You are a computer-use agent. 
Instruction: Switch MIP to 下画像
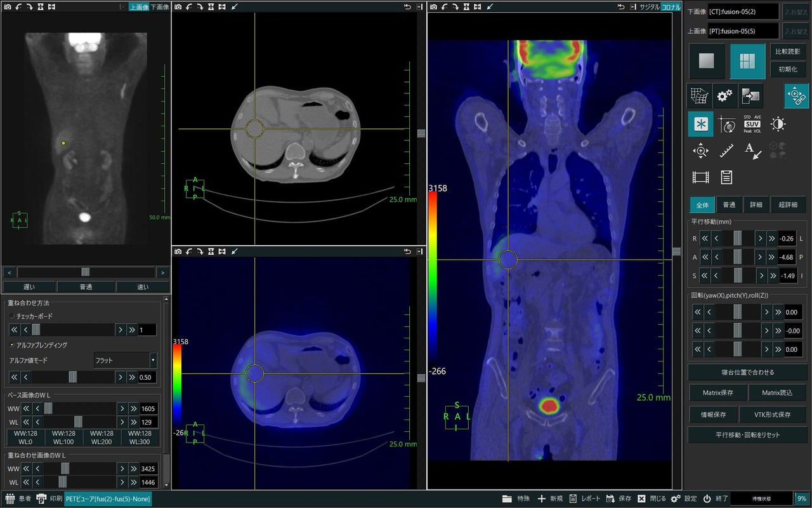tap(160, 7)
